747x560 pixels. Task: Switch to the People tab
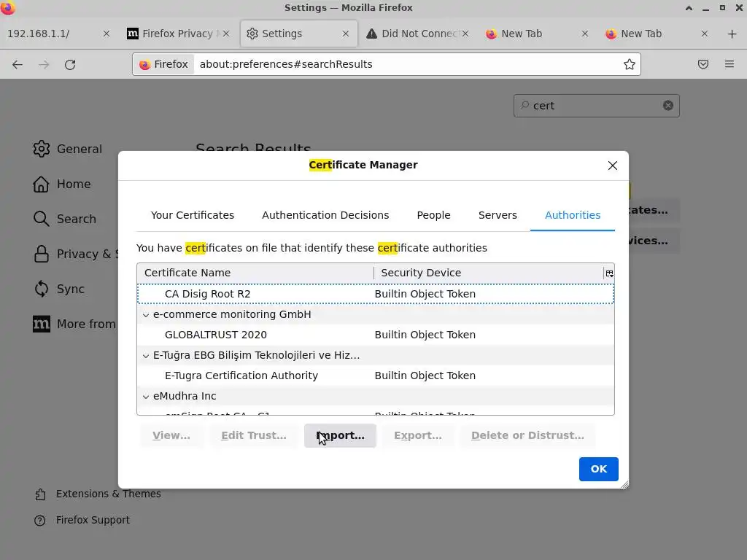pyautogui.click(x=433, y=215)
